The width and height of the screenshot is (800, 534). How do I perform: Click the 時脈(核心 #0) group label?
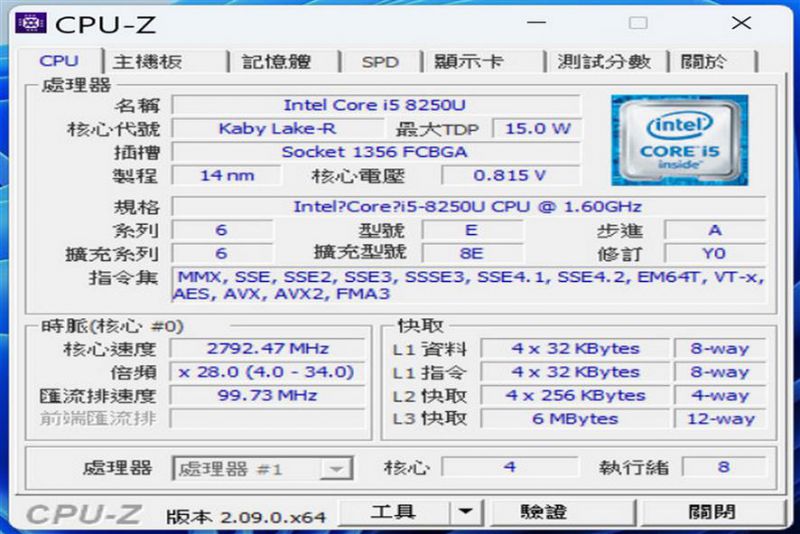click(112, 326)
